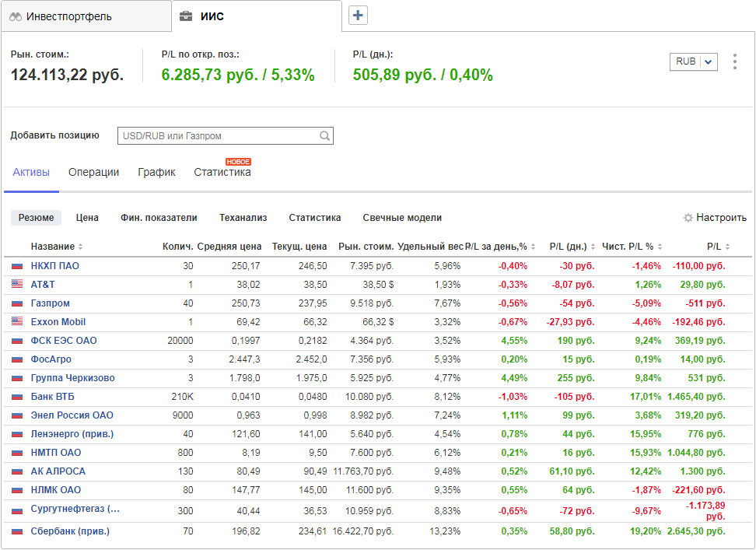Click the Рын. стоим. column header
This screenshot has height=550, width=756.
click(366, 247)
